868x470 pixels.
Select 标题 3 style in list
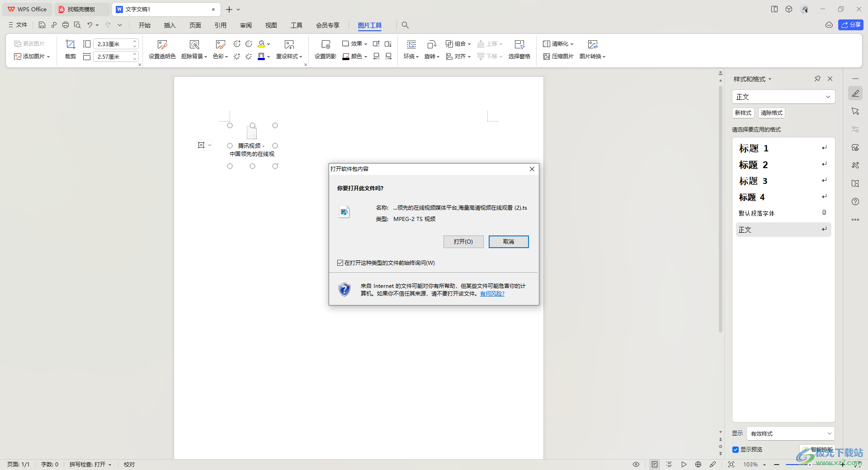coord(783,181)
